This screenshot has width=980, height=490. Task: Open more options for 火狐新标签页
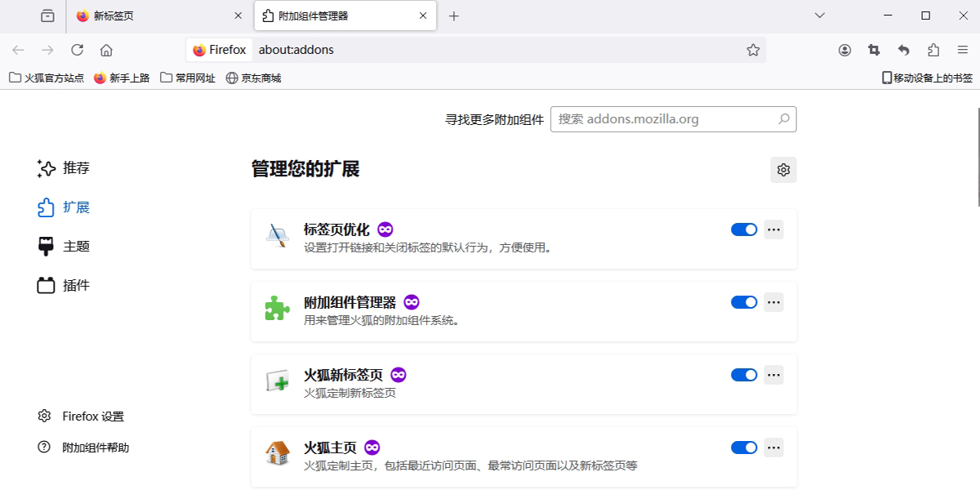(x=773, y=375)
